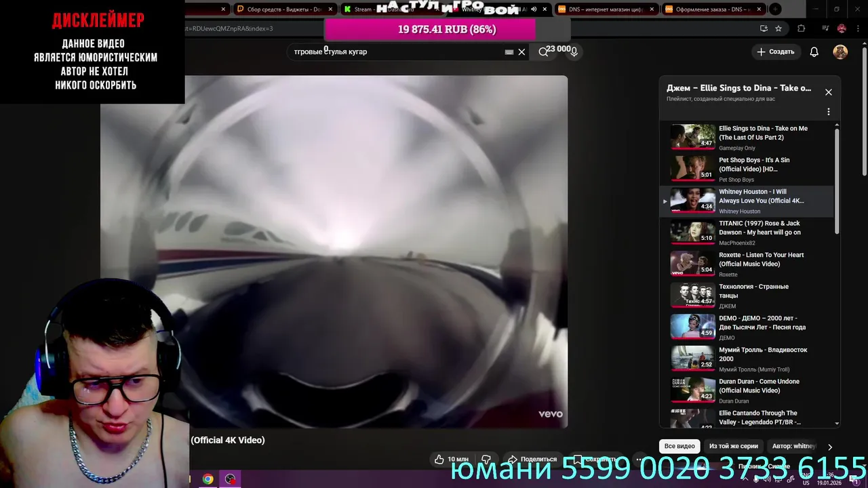Click the Gameplay Only channel name

tap(736, 148)
